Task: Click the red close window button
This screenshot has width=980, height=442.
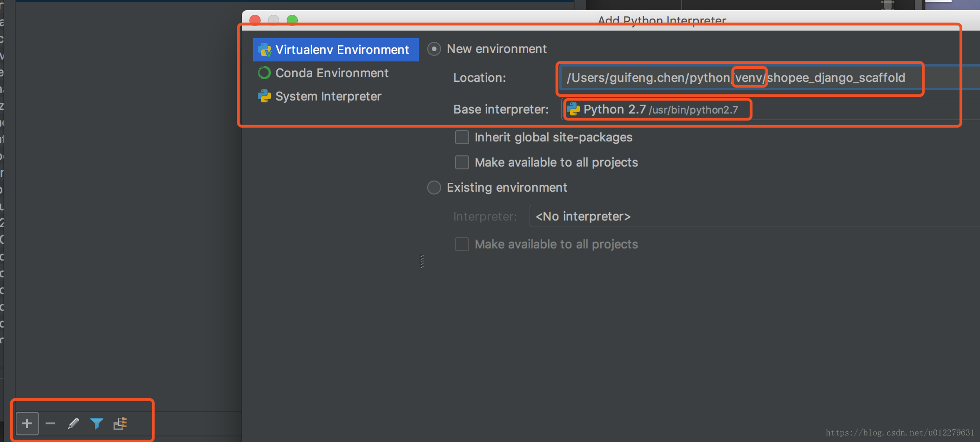Action: click(x=255, y=20)
